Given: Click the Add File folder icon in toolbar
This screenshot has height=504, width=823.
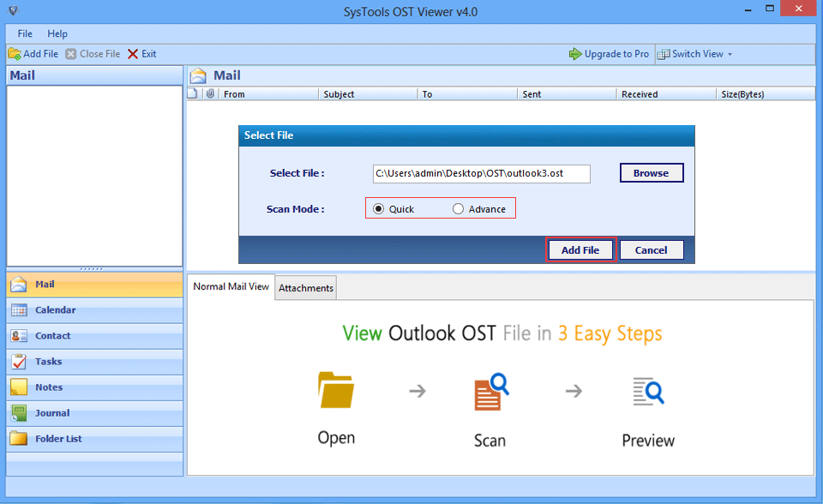Looking at the screenshot, I should click(15, 54).
